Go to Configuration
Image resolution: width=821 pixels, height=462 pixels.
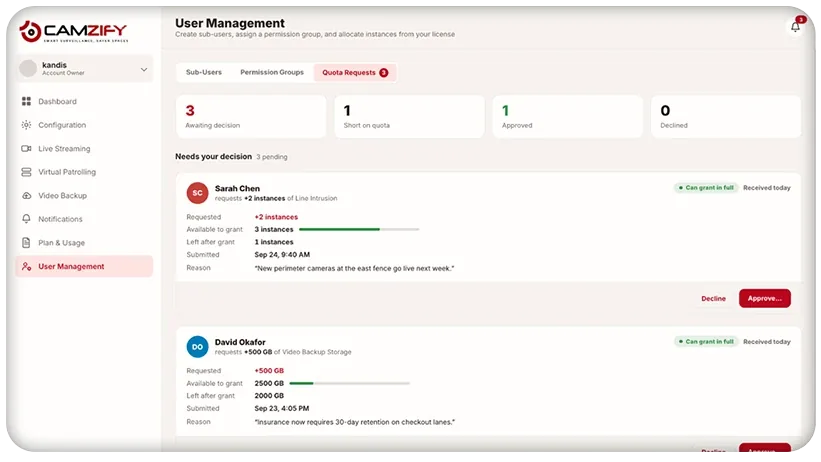click(x=84, y=125)
